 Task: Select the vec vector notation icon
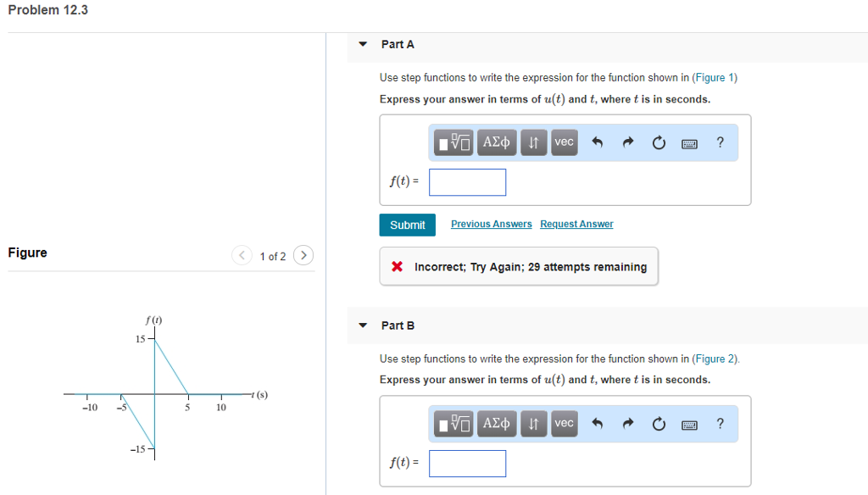(564, 142)
